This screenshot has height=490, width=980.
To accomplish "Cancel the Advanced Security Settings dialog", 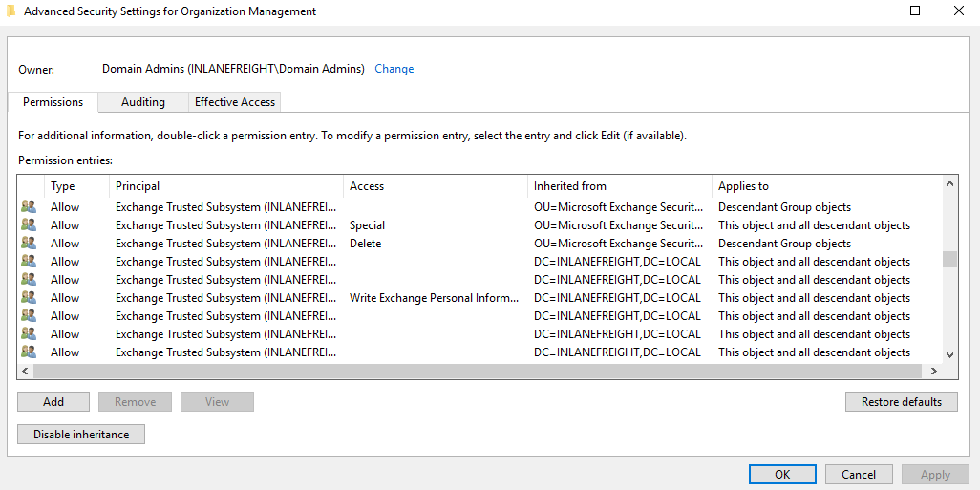I will (x=858, y=475).
